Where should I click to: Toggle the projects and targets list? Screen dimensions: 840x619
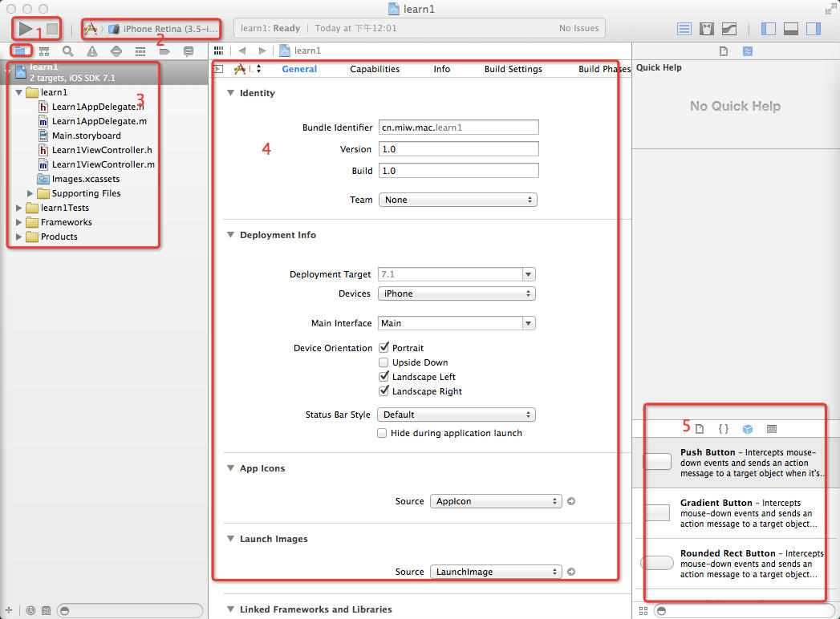(x=218, y=69)
